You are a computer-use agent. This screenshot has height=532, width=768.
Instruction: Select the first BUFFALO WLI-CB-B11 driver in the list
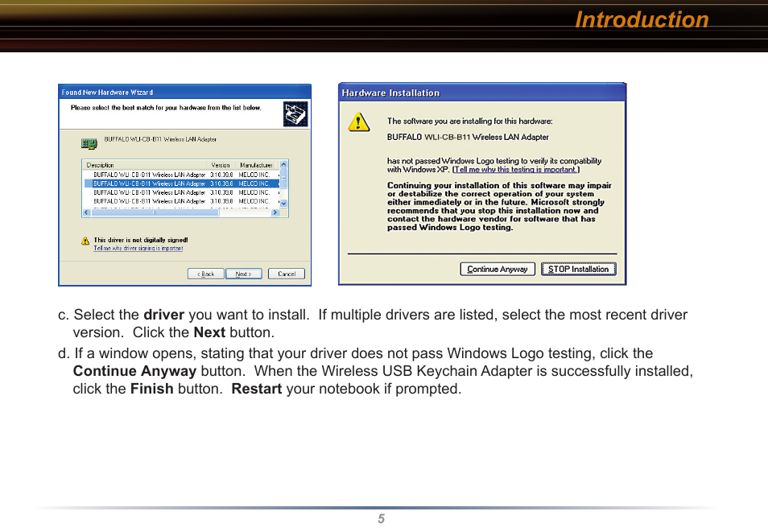[x=182, y=175]
